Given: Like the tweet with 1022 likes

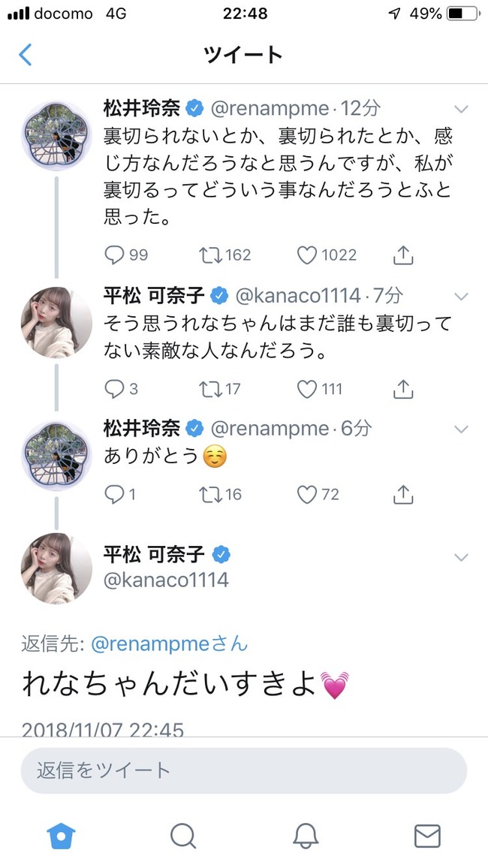Looking at the screenshot, I should (x=307, y=255).
